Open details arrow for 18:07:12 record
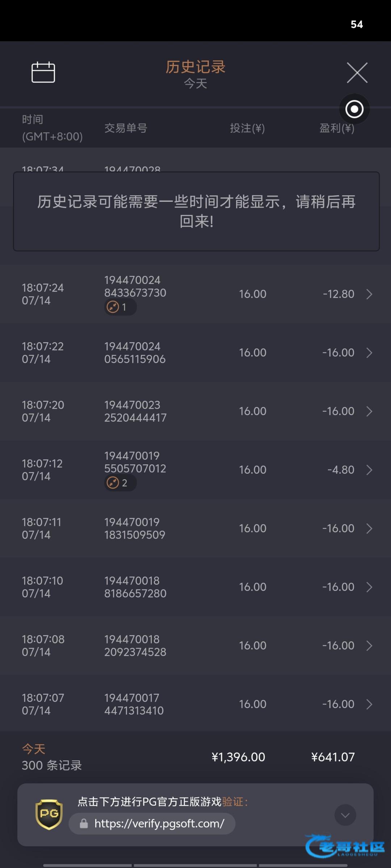 pos(369,470)
